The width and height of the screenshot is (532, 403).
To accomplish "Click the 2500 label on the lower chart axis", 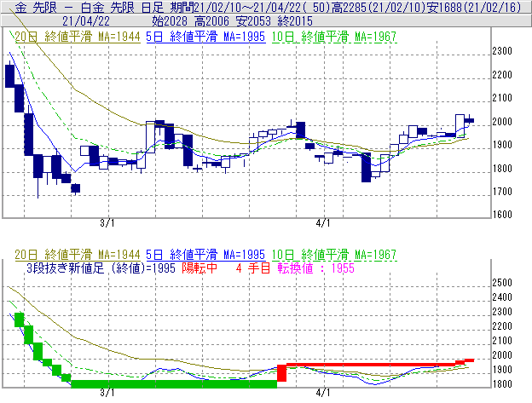I will click(502, 283).
